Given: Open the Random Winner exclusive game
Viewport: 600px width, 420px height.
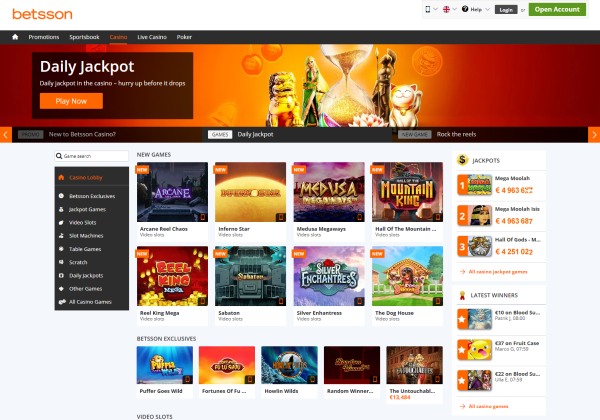Looking at the screenshot, I should 352,365.
